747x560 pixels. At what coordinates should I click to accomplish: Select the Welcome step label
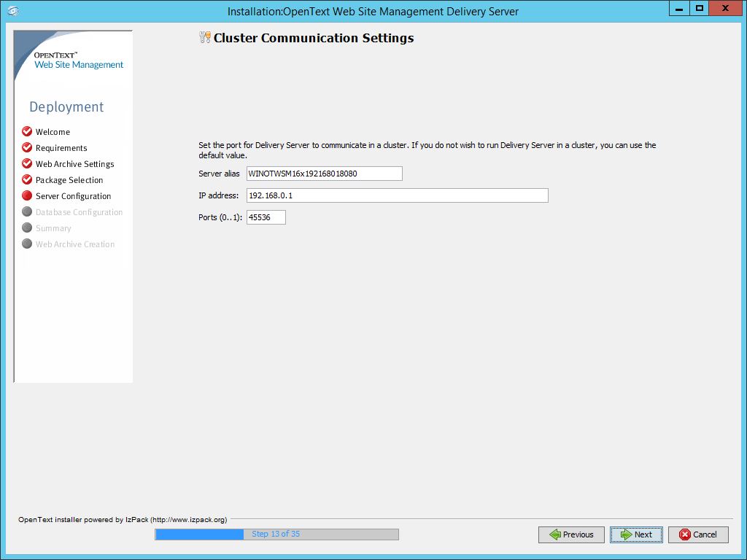[x=53, y=132]
